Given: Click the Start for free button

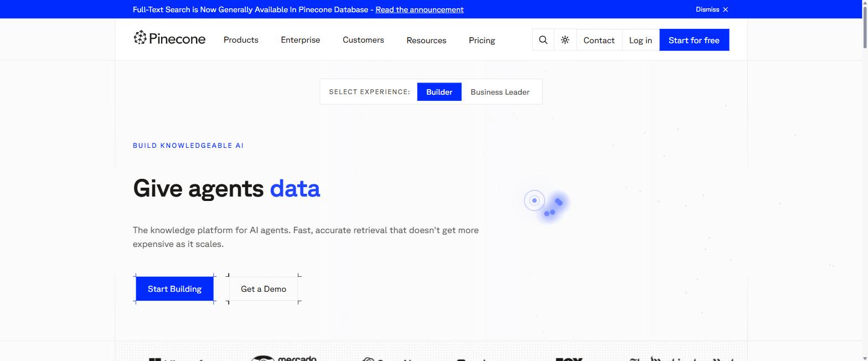Looking at the screenshot, I should click(x=694, y=40).
